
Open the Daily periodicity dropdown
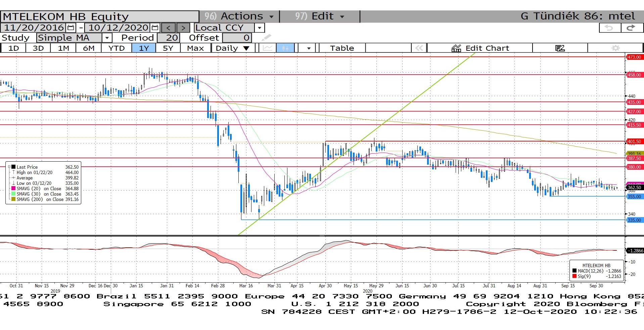(233, 48)
